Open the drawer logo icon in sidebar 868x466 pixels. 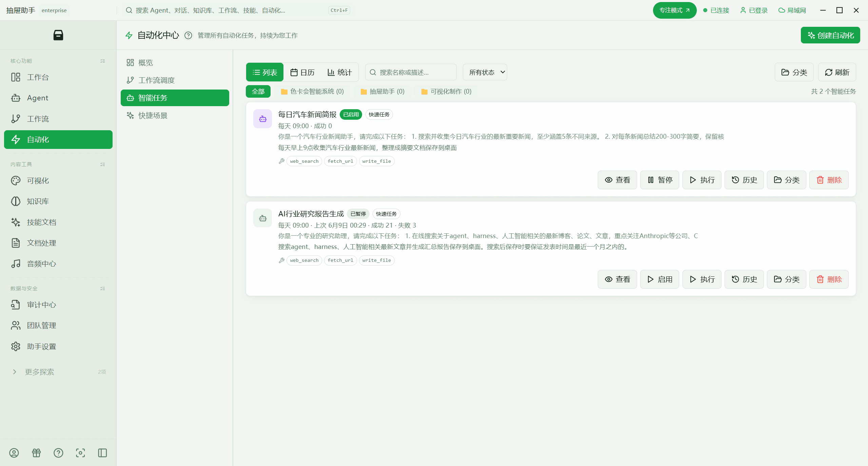[58, 35]
